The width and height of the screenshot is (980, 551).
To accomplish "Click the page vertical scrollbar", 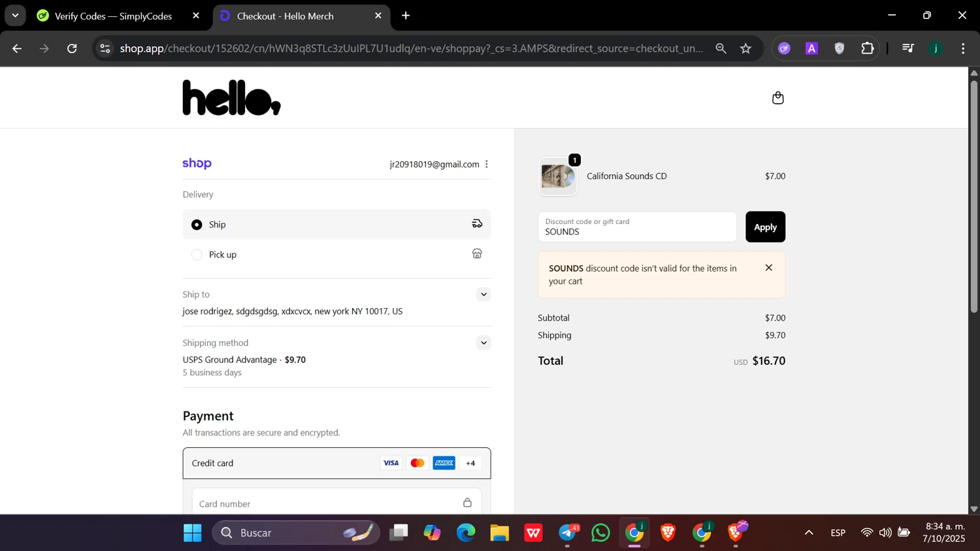I will tap(973, 196).
